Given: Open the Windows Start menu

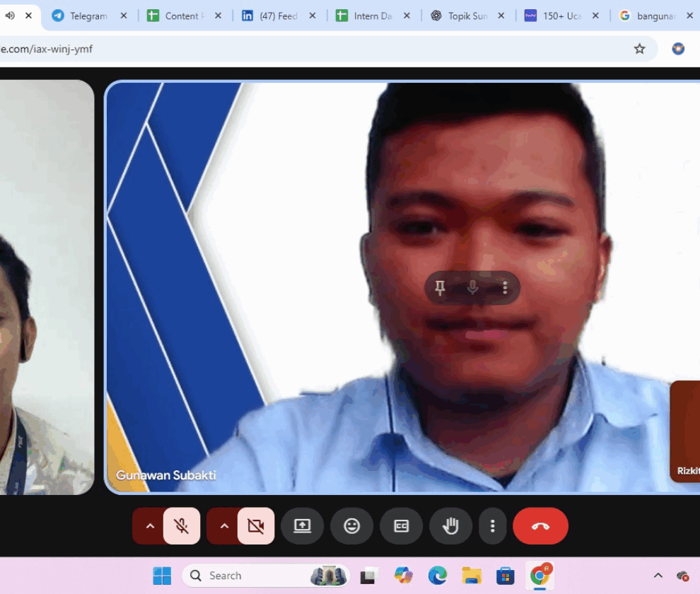Looking at the screenshot, I should [x=162, y=576].
